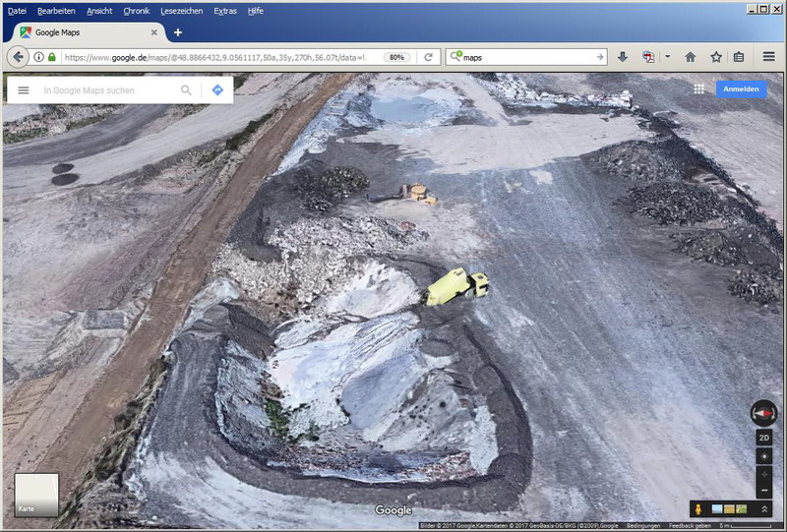Open the Firefox hamburger menu
Image resolution: width=787 pixels, height=532 pixels.
click(x=769, y=57)
